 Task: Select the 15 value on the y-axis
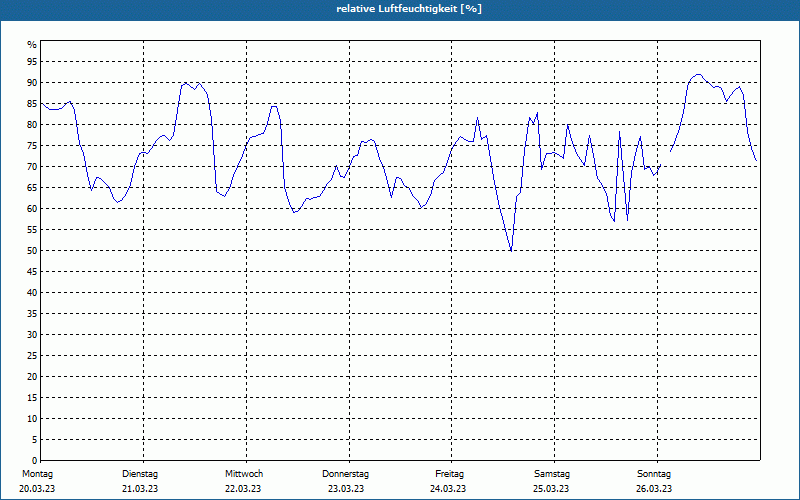pos(32,398)
